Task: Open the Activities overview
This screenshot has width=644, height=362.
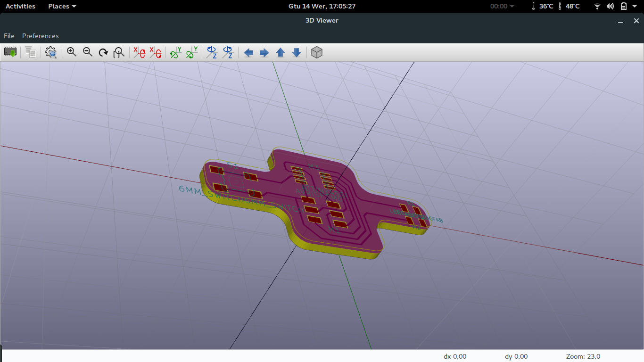Action: (x=20, y=6)
